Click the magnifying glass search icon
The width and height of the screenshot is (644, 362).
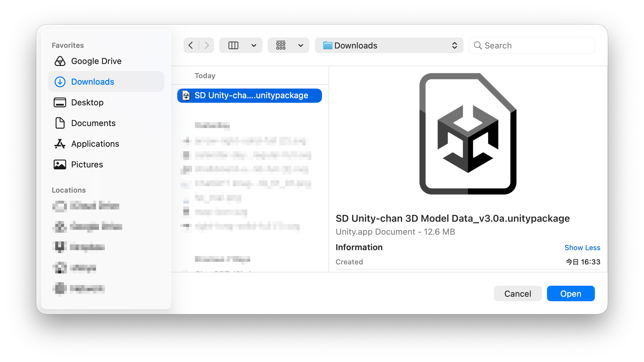(x=478, y=46)
